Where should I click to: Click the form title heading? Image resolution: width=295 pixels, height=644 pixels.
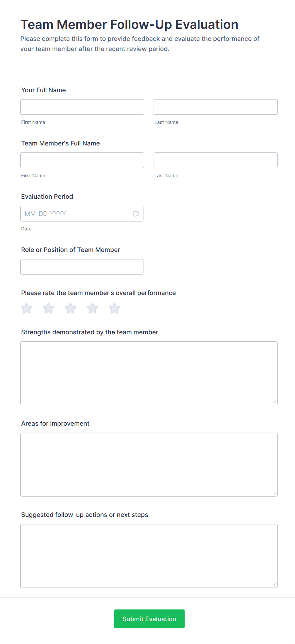tap(129, 24)
